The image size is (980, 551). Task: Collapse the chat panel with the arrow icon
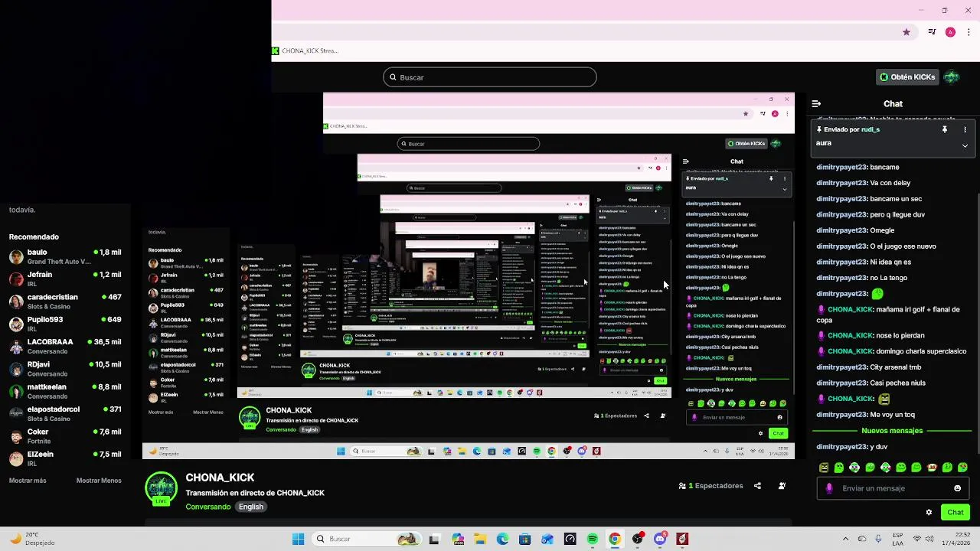(x=816, y=103)
